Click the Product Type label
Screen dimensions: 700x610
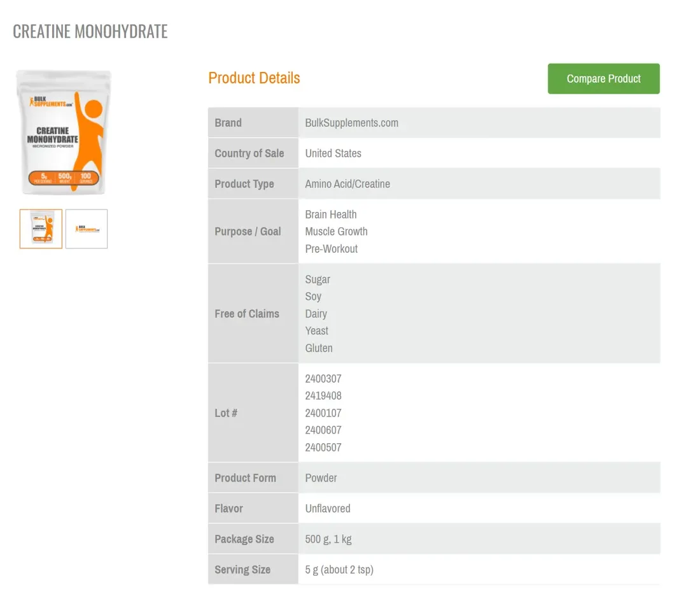[244, 184]
